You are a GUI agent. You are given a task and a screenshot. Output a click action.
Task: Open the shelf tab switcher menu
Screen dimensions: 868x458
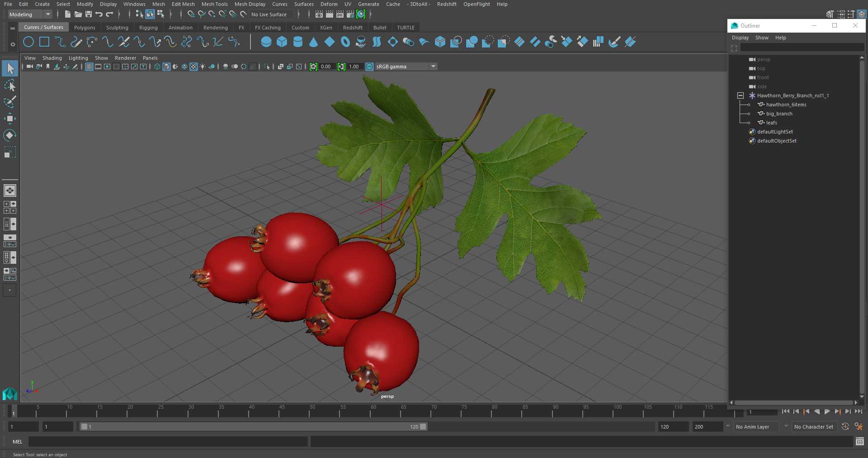coord(13,28)
